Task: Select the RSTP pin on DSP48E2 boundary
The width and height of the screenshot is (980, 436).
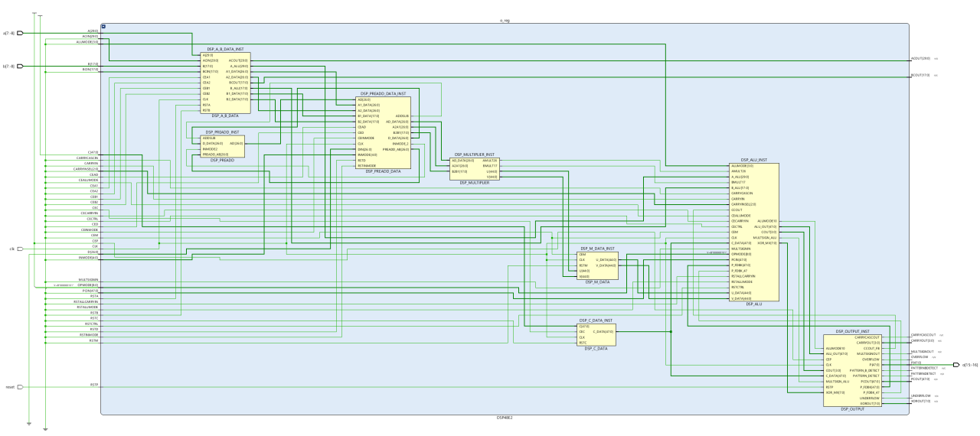Action: tap(94, 385)
